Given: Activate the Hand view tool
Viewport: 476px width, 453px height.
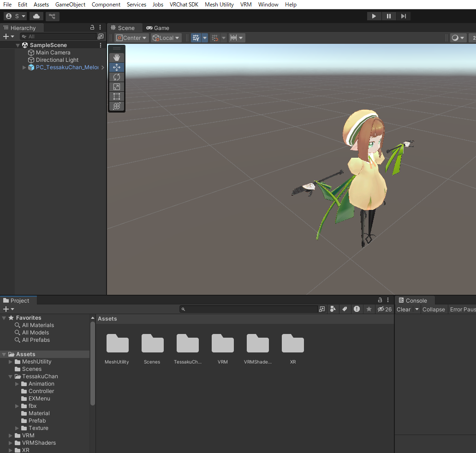Looking at the screenshot, I should [x=117, y=57].
